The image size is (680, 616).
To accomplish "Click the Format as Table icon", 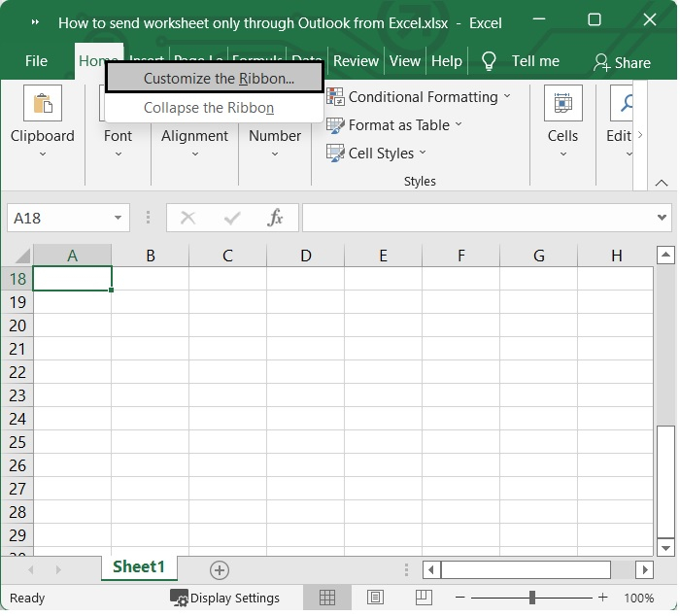I will point(335,125).
